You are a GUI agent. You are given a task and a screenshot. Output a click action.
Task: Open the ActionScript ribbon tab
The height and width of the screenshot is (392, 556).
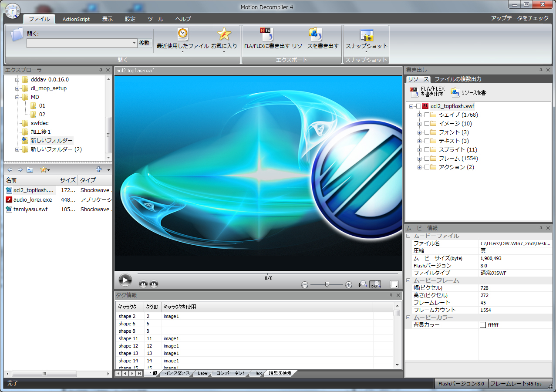click(76, 19)
